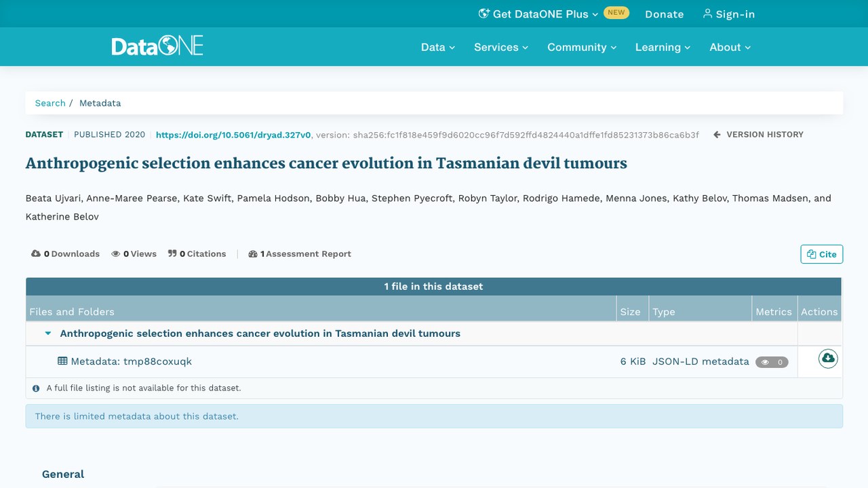The height and width of the screenshot is (488, 868).
Task: Open the dryad DOI link
Action: (x=233, y=135)
